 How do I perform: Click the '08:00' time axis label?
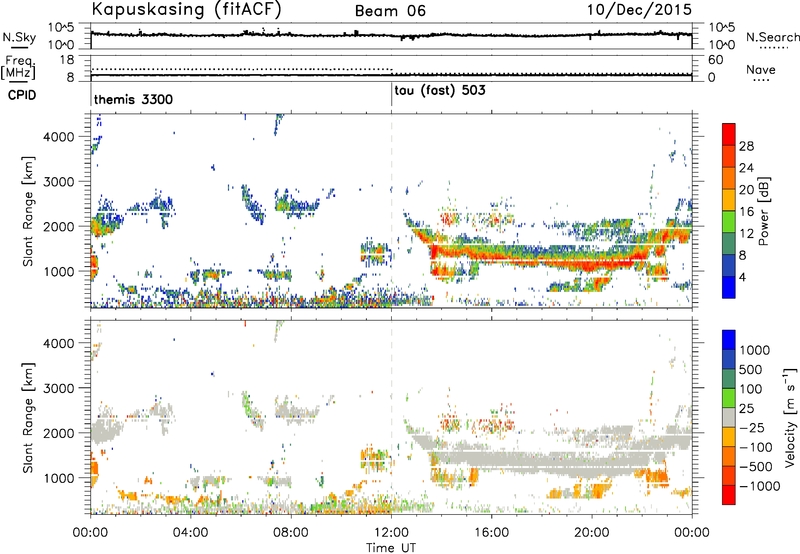tap(291, 533)
